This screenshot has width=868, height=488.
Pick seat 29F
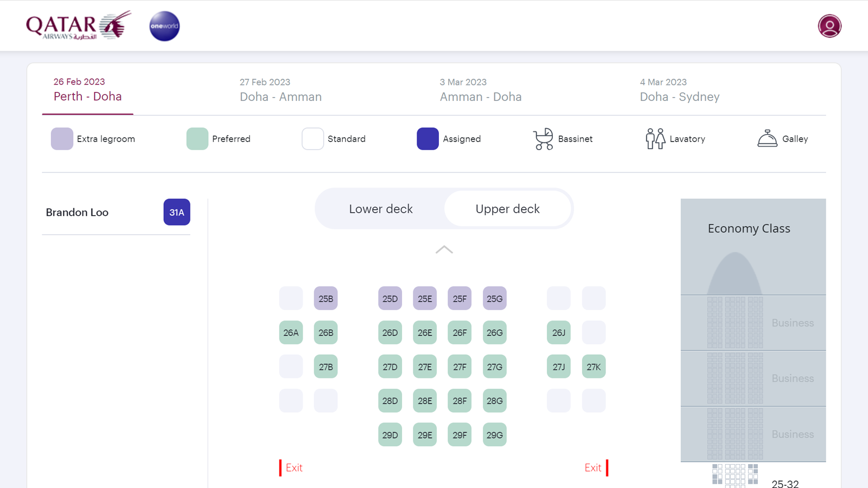coord(459,435)
